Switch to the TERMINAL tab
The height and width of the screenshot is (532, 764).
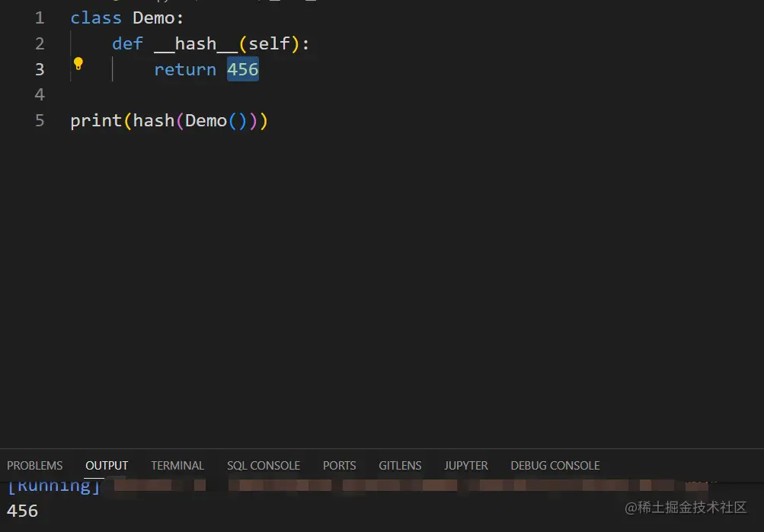coord(177,466)
